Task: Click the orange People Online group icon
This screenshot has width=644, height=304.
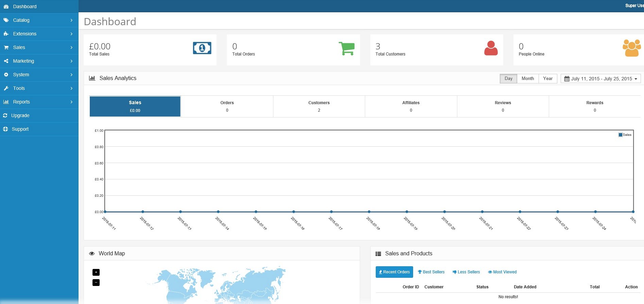Action: point(631,48)
